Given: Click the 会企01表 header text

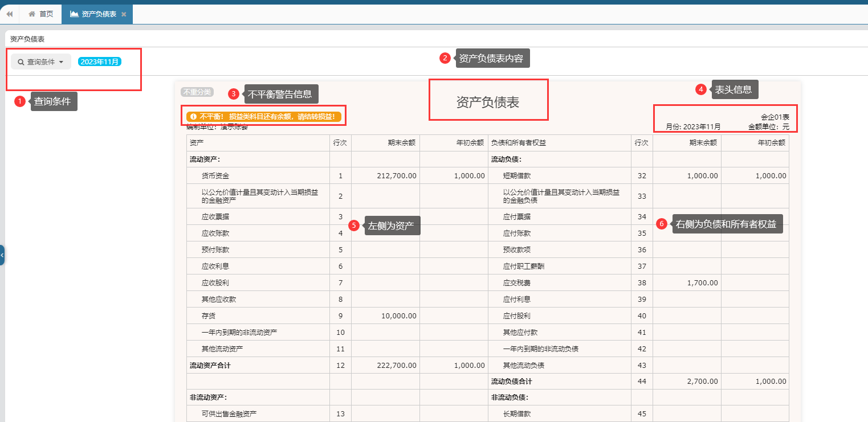Looking at the screenshot, I should pos(775,117).
